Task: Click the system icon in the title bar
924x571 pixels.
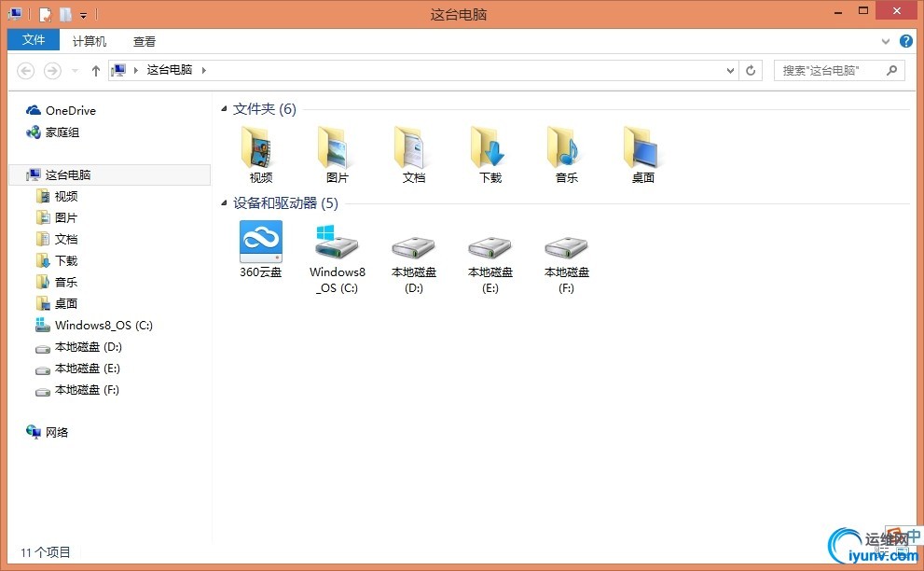Action: point(15,14)
